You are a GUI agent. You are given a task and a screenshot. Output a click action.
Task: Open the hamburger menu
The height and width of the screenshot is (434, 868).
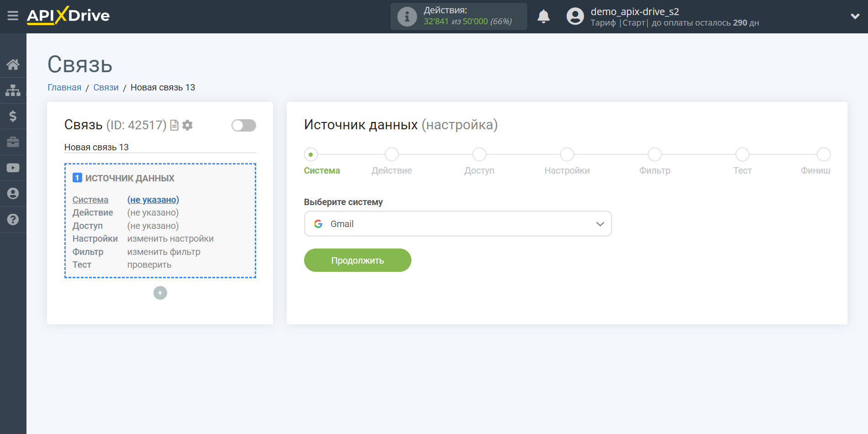[x=13, y=16]
